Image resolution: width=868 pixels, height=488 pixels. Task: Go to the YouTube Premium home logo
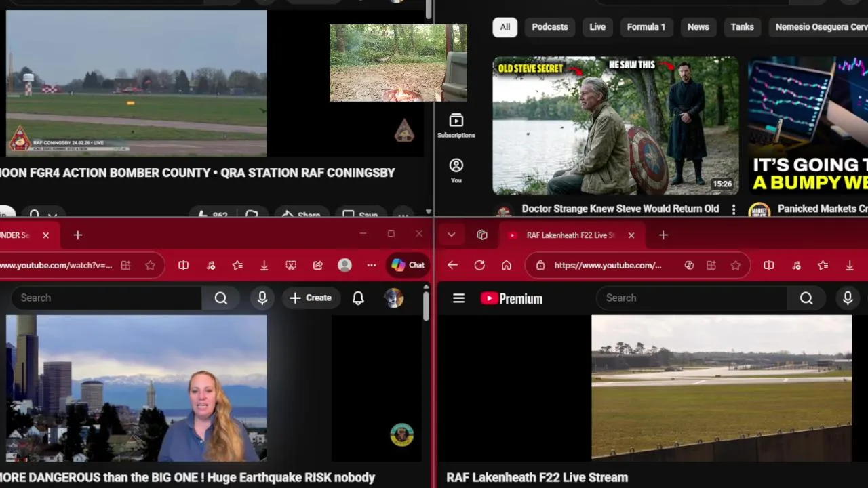(x=511, y=298)
